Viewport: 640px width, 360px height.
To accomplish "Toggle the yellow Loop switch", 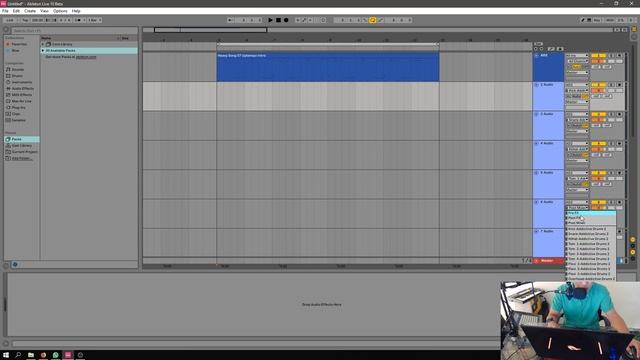I will (373, 20).
